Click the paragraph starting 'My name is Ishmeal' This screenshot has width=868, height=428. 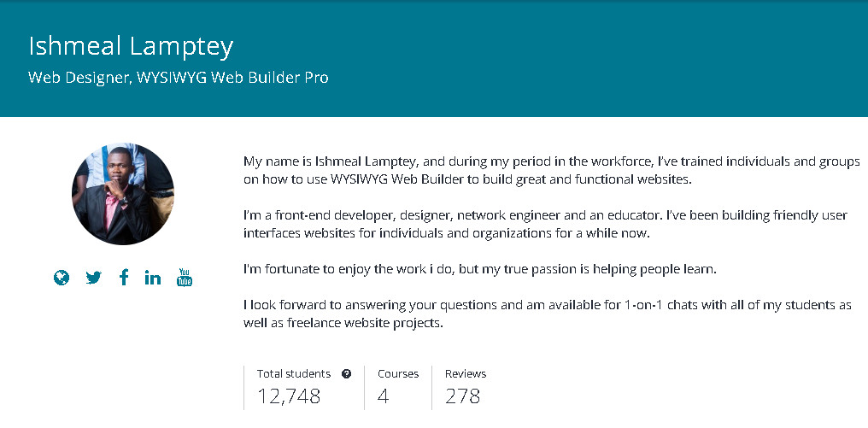[551, 170]
